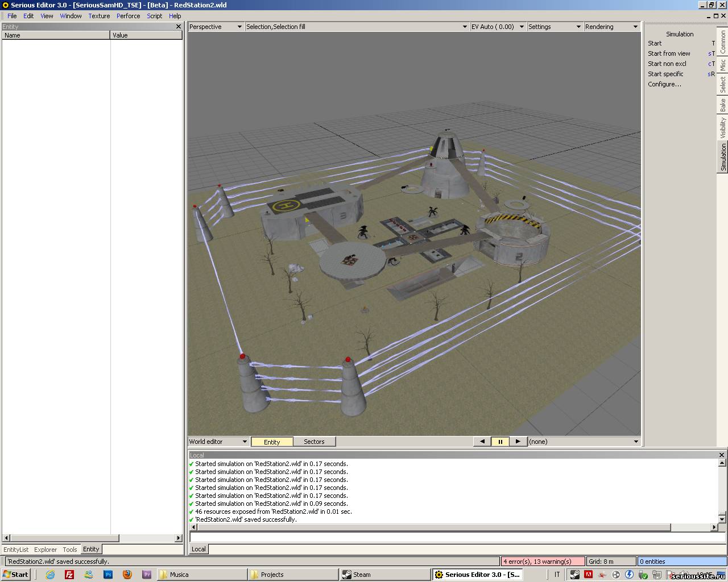Image resolution: width=728 pixels, height=582 pixels.
Task: Launch Premiere Pro from quick launch
Action: tap(147, 575)
